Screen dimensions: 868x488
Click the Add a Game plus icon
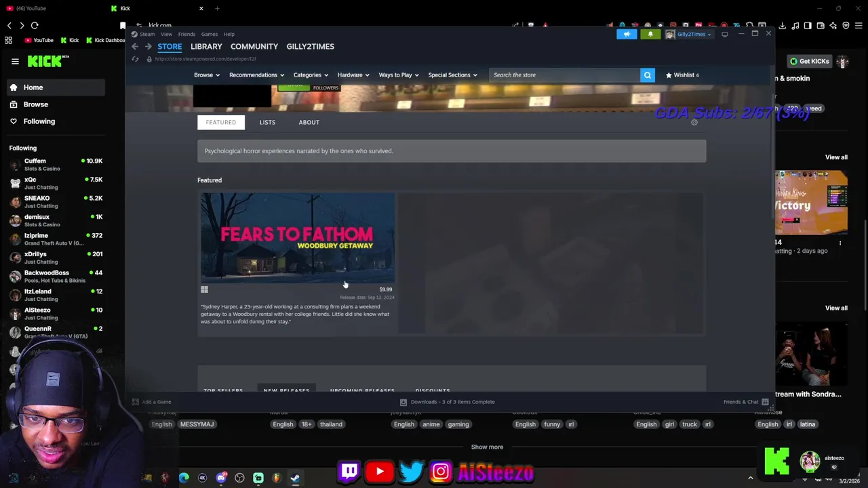pos(135,402)
